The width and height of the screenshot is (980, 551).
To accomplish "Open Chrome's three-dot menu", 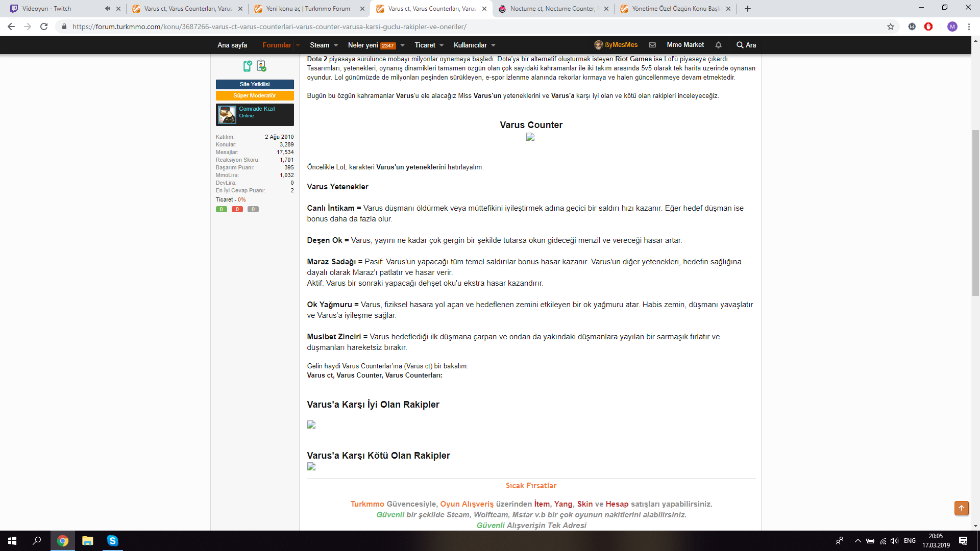I will 969,27.
